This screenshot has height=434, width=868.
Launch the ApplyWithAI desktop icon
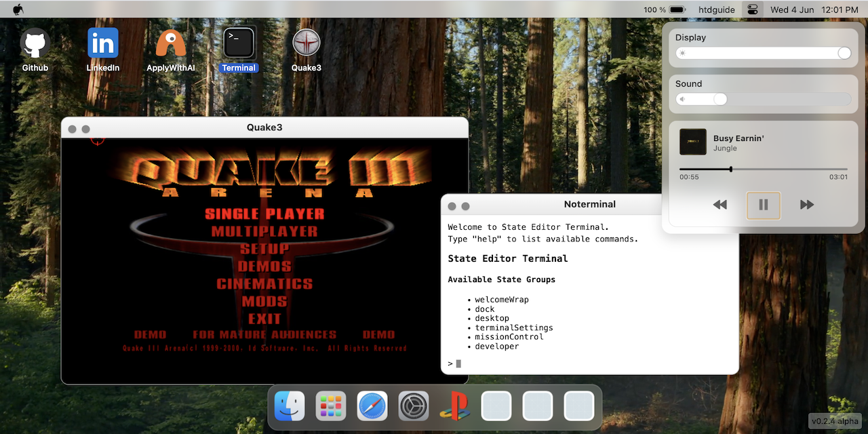[171, 44]
